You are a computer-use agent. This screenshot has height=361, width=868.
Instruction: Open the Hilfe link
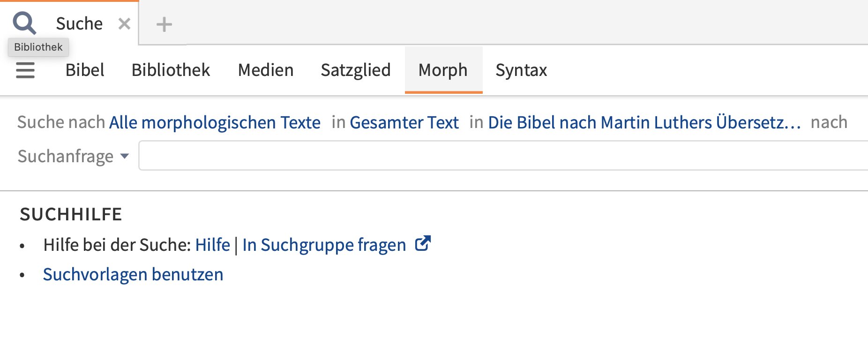point(213,245)
